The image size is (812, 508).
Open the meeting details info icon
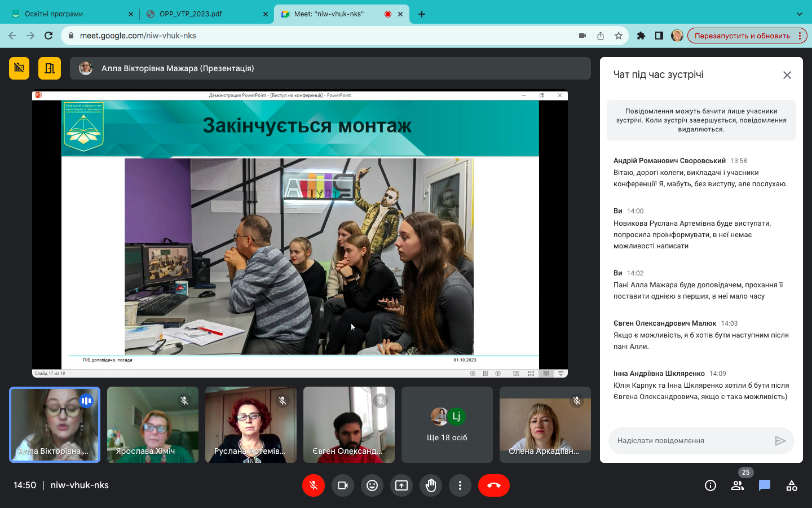[x=710, y=485]
